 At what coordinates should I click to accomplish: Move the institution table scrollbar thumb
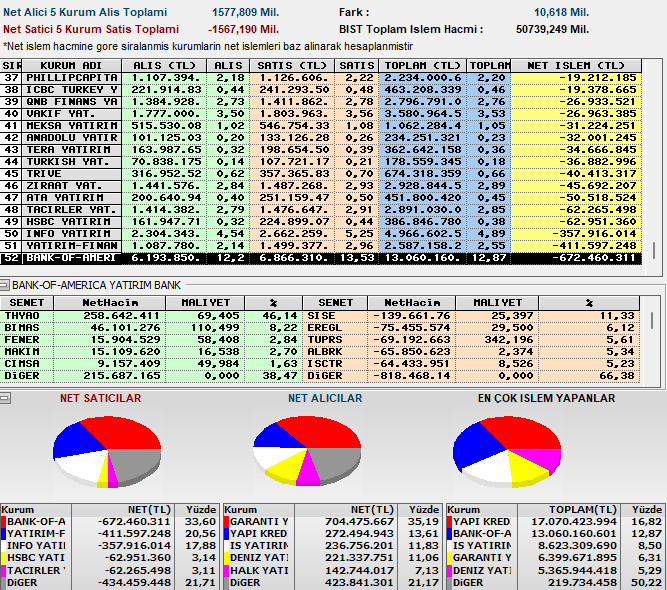click(x=654, y=250)
